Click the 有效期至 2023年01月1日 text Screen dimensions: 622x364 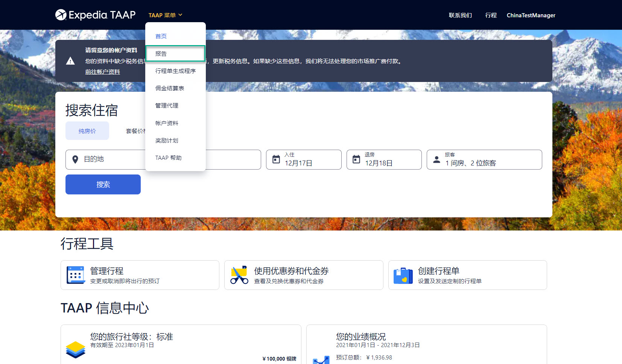pos(122,345)
